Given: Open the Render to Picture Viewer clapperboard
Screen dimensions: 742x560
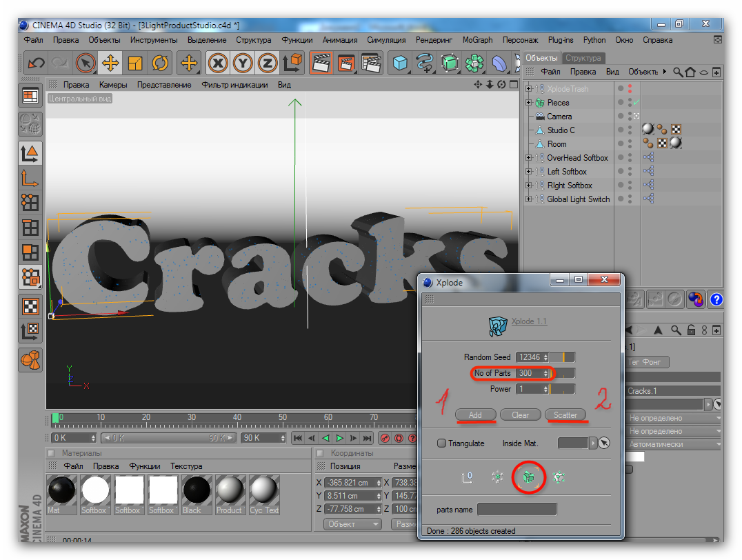Looking at the screenshot, I should (x=346, y=63).
